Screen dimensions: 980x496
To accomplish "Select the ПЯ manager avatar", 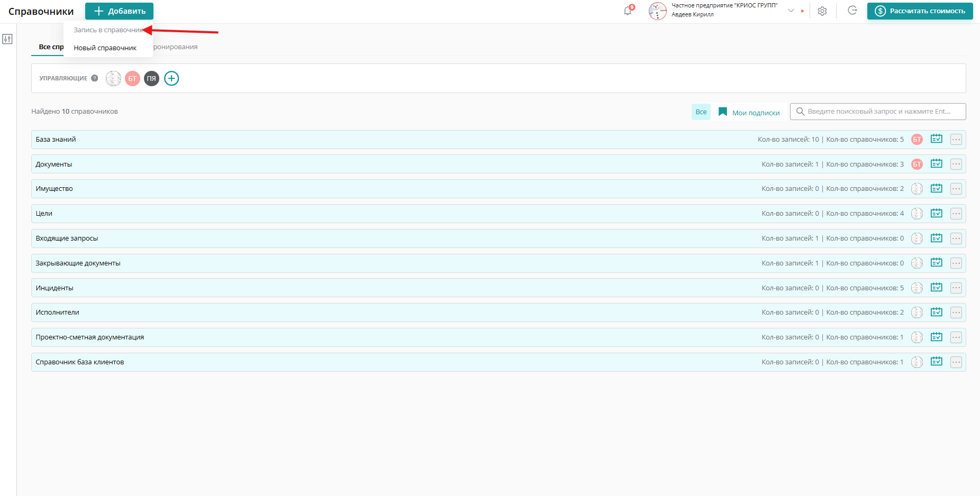I will click(151, 79).
